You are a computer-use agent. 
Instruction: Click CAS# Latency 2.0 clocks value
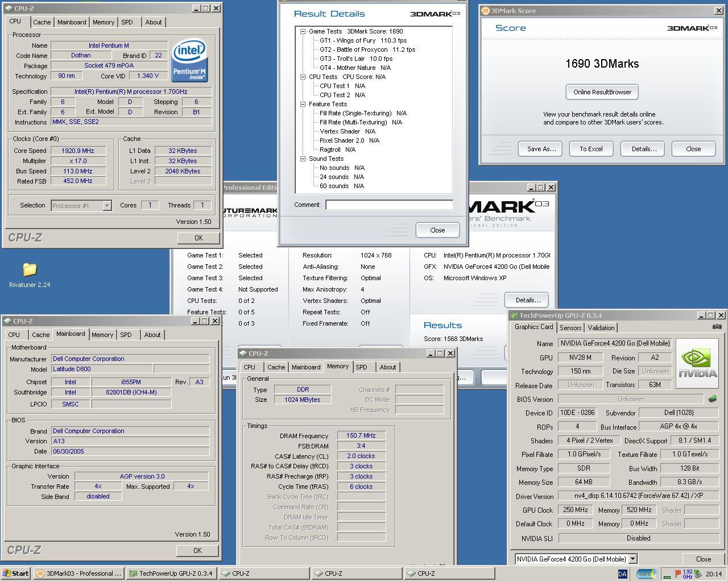click(x=361, y=456)
